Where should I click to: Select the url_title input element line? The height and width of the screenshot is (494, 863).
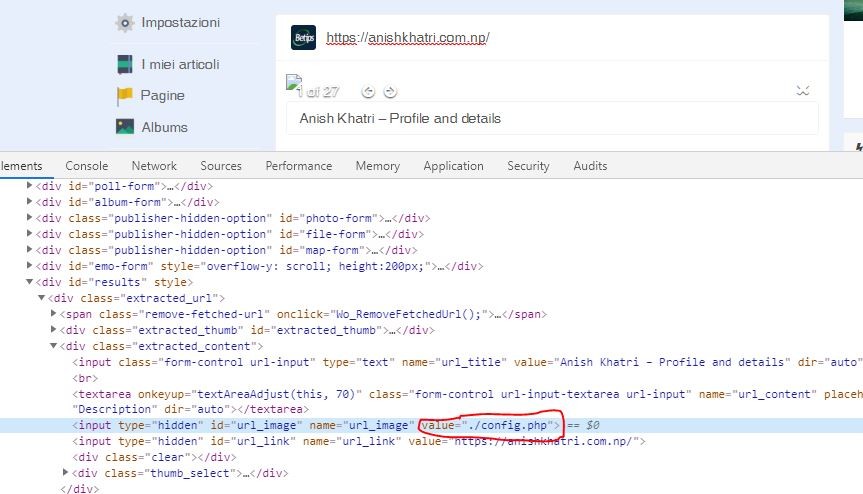click(467, 362)
